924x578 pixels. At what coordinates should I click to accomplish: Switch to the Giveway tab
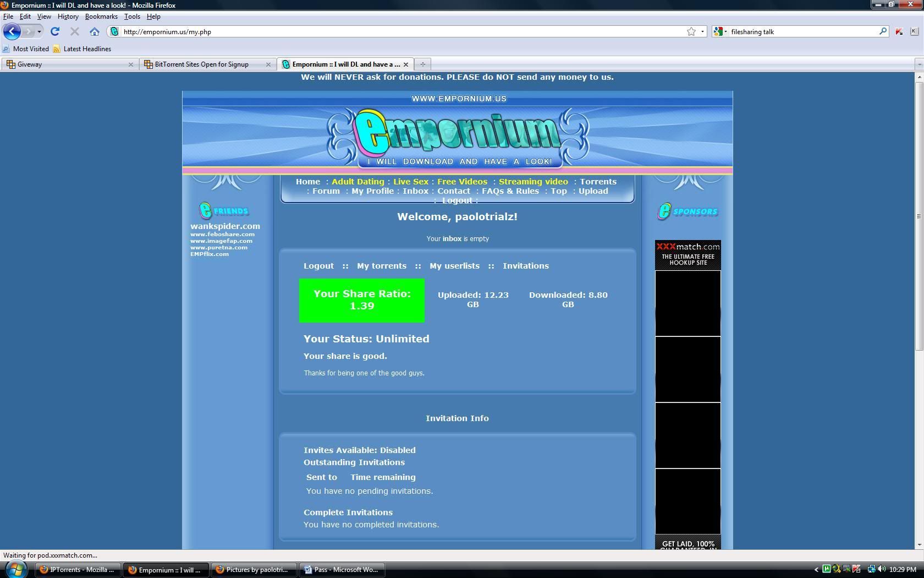click(x=69, y=64)
